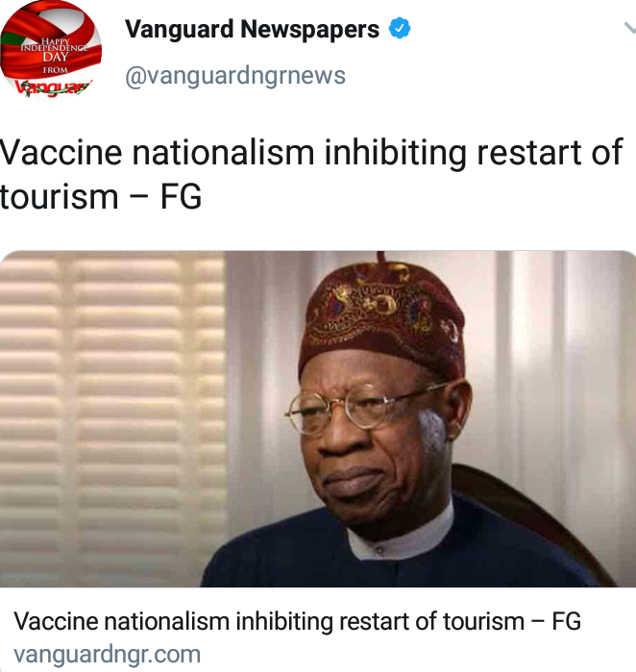Click the word "tourism" in tweet body
Image resolution: width=636 pixels, height=672 pixels.
pyautogui.click(x=60, y=197)
